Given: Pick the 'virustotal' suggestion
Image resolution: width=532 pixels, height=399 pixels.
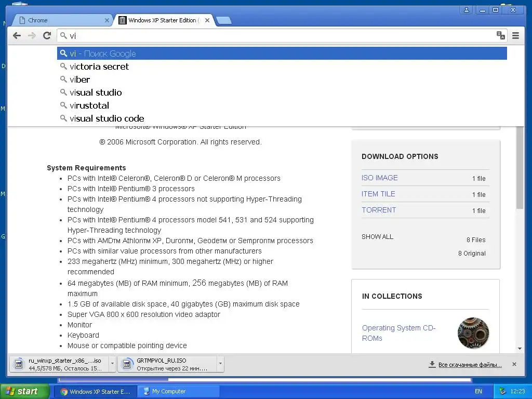Looking at the screenshot, I should 282,105.
